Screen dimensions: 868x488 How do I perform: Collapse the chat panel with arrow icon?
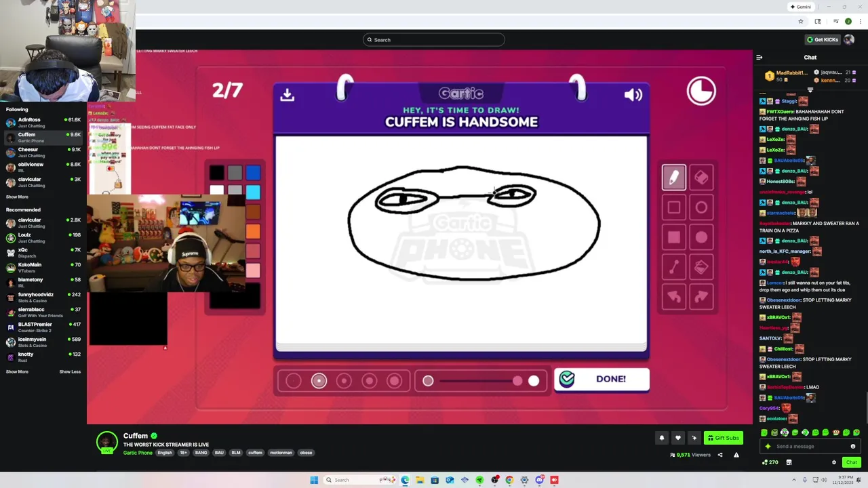[759, 58]
